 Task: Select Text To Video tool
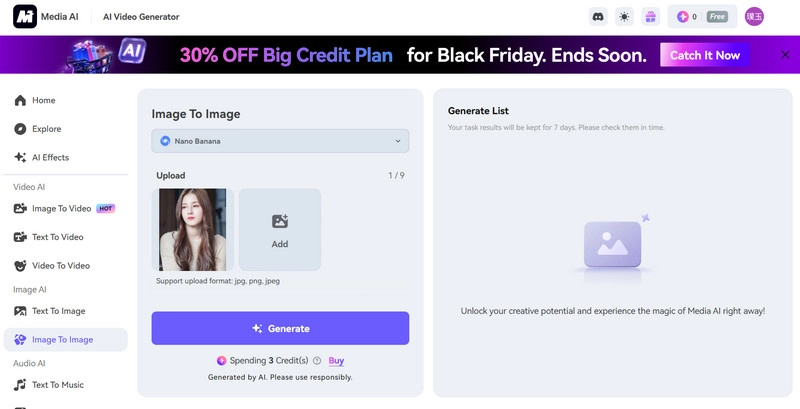coord(57,237)
